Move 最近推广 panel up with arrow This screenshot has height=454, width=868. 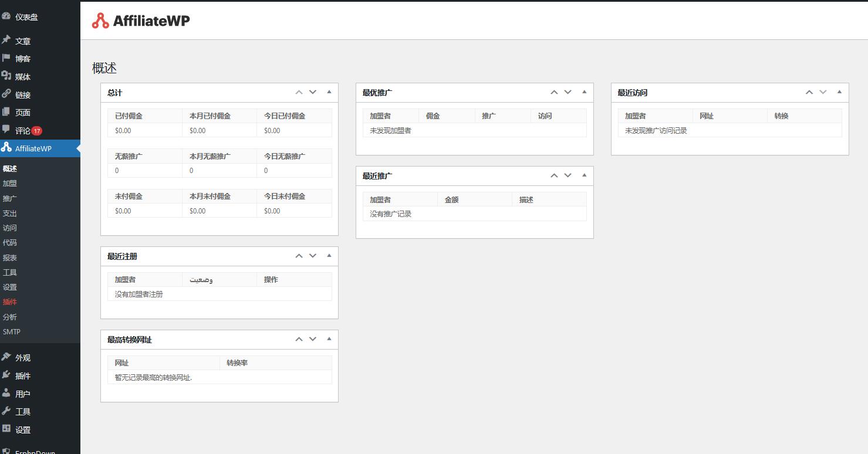554,175
